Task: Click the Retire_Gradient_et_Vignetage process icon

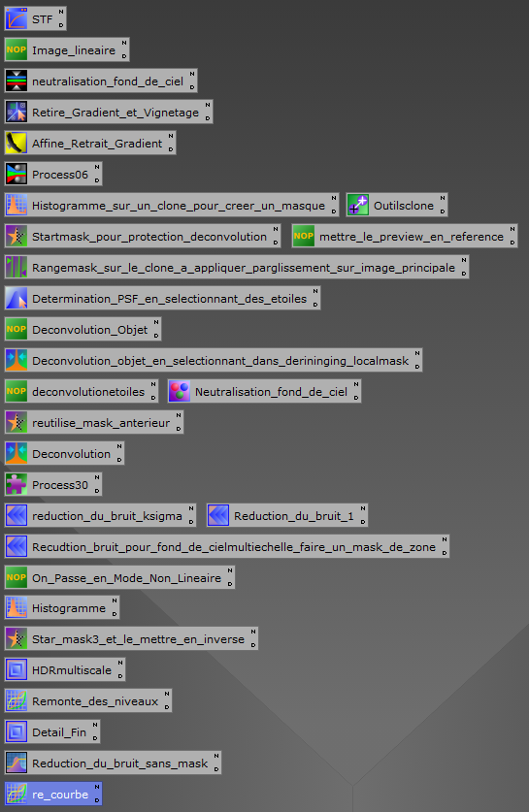Action: tap(17, 113)
